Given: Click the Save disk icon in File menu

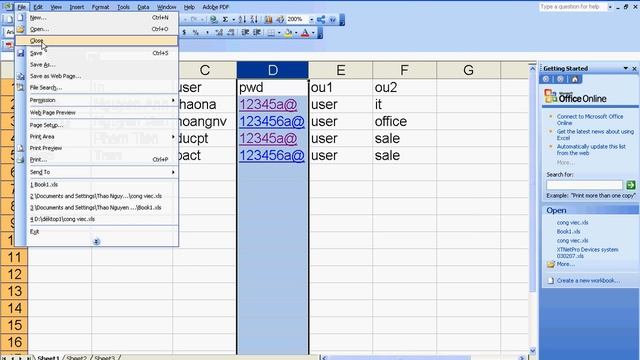Looking at the screenshot, I should (20, 53).
